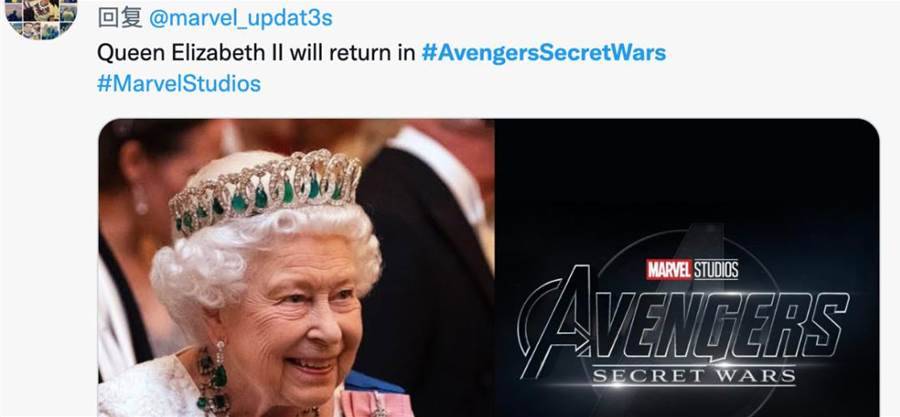Viewport: 900px width, 417px height.
Task: Click the red MARVEL logo box
Action: coord(669,270)
